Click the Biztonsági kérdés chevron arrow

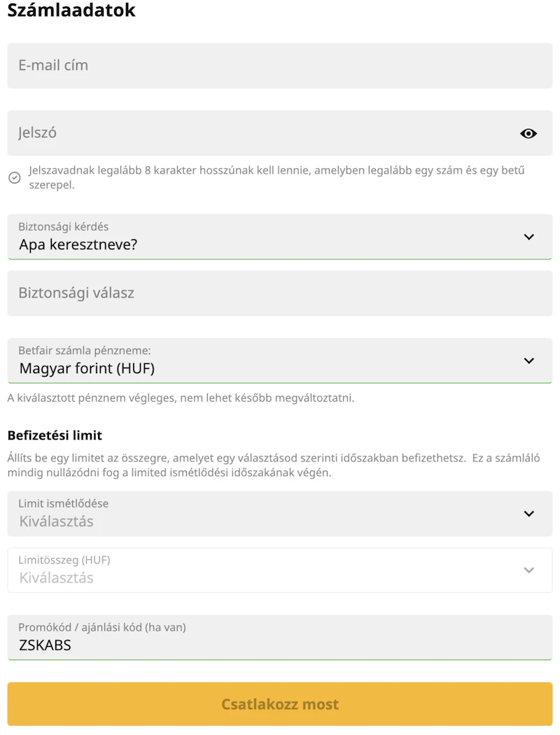(x=528, y=237)
